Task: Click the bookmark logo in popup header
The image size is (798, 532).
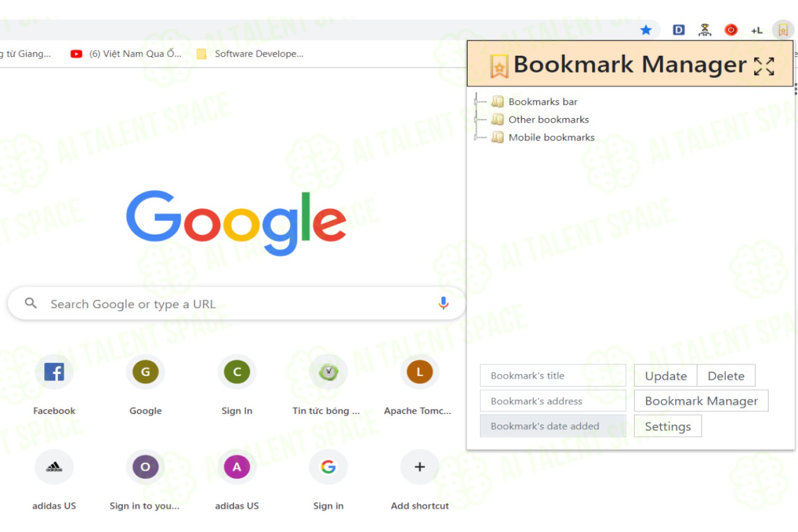Action: pos(499,66)
